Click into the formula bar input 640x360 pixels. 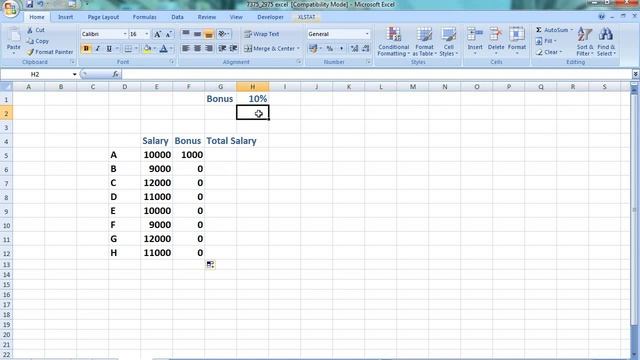(376, 74)
